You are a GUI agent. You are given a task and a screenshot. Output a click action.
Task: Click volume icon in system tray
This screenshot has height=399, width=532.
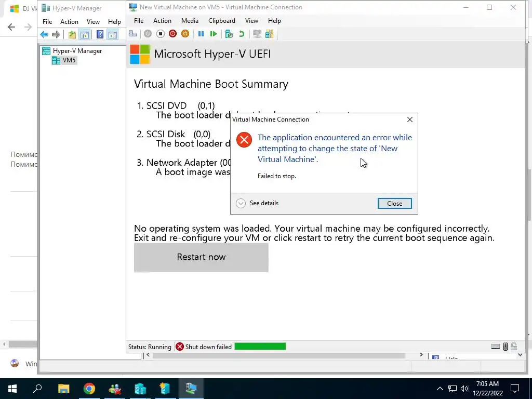pyautogui.click(x=464, y=389)
